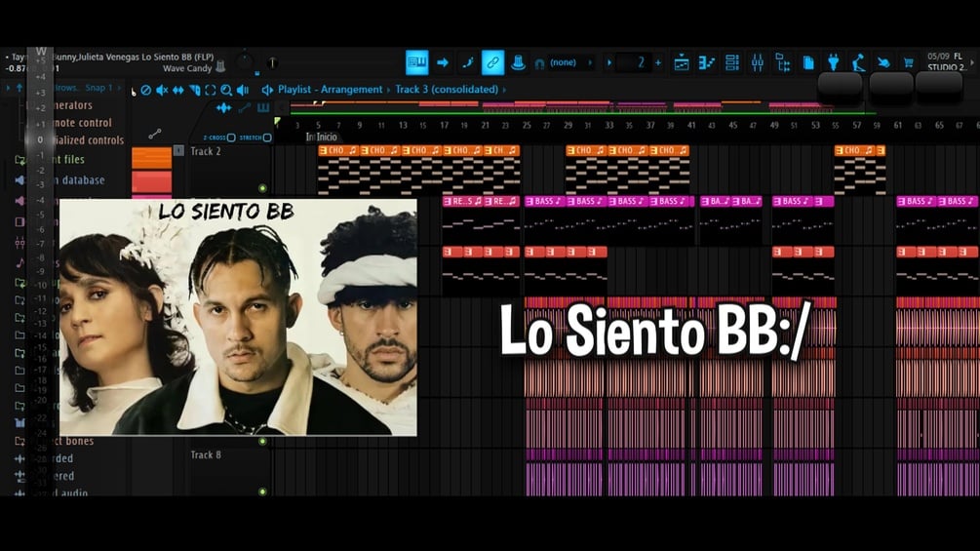This screenshot has height=551, width=980.
Task: Click the playback speaker tool
Action: point(243,90)
